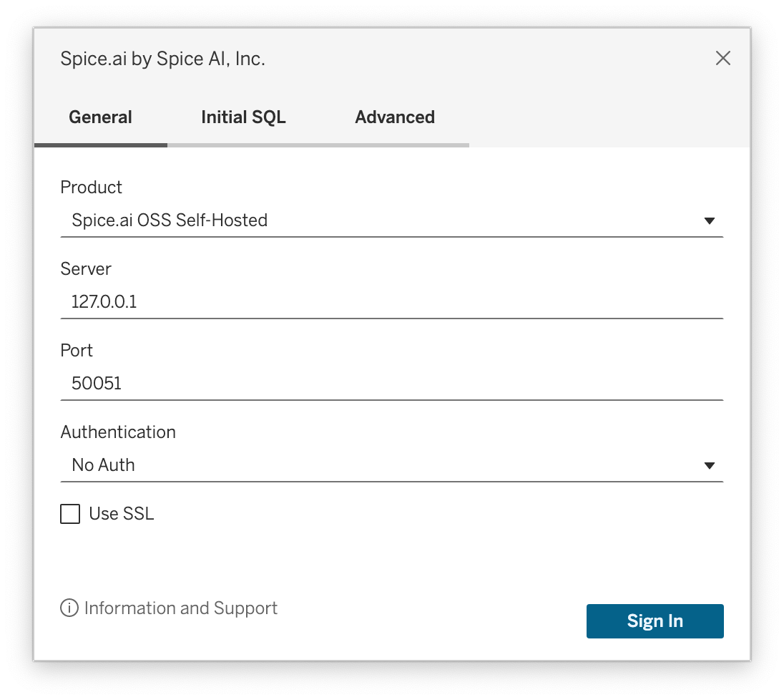Click the dialog title Spice.ai by Spice AI
This screenshot has width=784, height=700.
pos(162,59)
